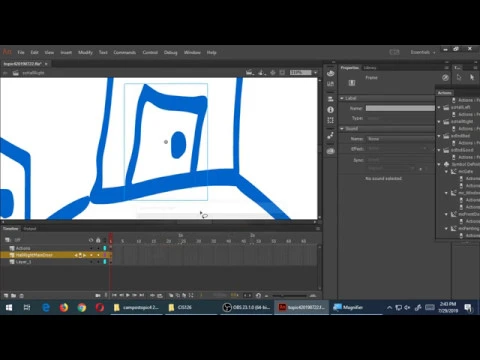Open the Modify menu

click(85, 52)
